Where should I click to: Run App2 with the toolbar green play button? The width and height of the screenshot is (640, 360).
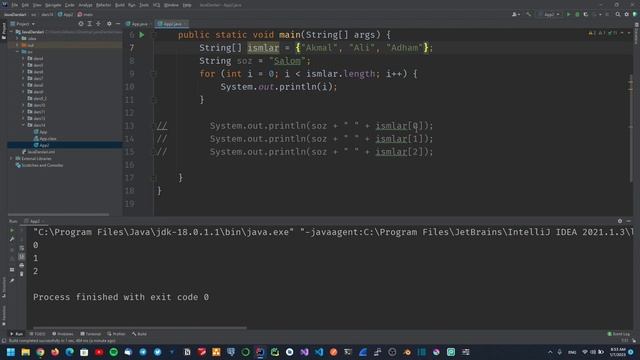[568, 14]
